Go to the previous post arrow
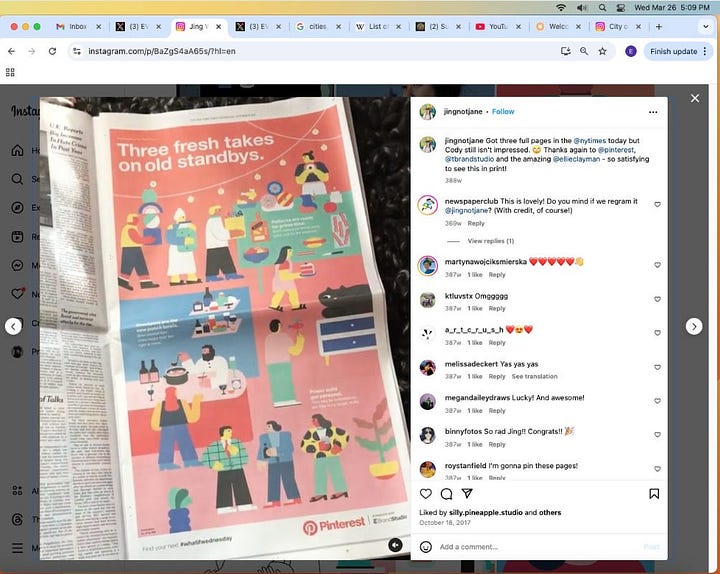The width and height of the screenshot is (720, 574). click(x=13, y=326)
